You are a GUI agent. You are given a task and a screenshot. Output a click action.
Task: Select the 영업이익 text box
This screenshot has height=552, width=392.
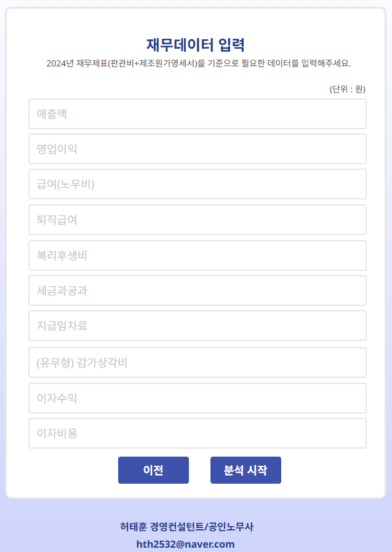pos(198,149)
